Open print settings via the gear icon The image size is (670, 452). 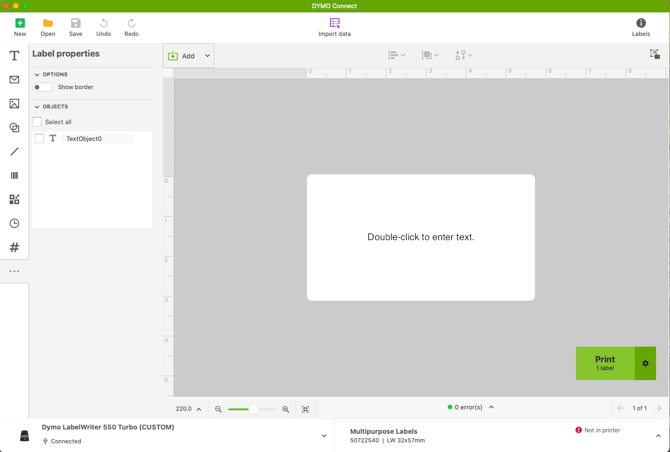[645, 363]
